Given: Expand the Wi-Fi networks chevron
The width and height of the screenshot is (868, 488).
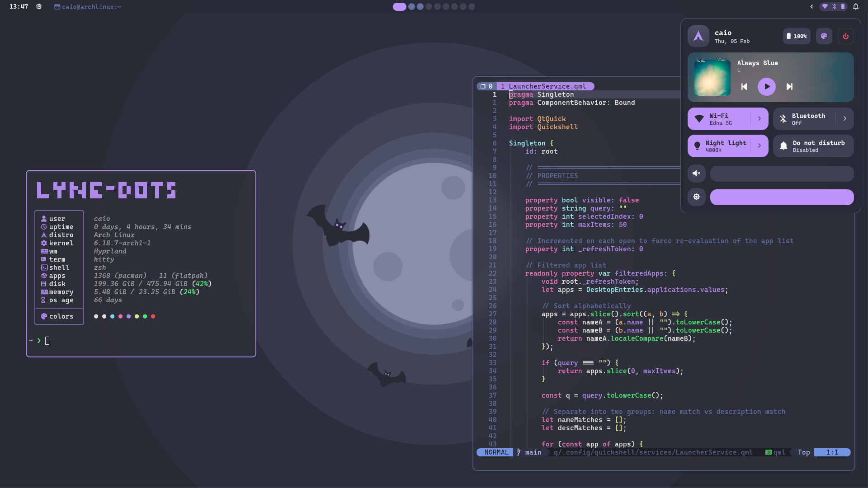Looking at the screenshot, I should pyautogui.click(x=759, y=119).
